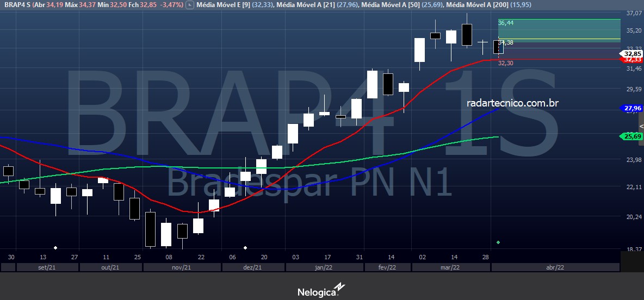Click the Nelogica logo
The width and height of the screenshot is (644, 300).
coord(321,291)
